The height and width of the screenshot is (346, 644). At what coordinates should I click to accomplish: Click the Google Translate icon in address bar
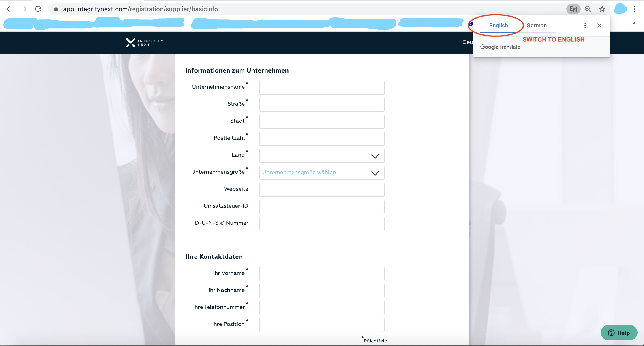[x=573, y=9]
